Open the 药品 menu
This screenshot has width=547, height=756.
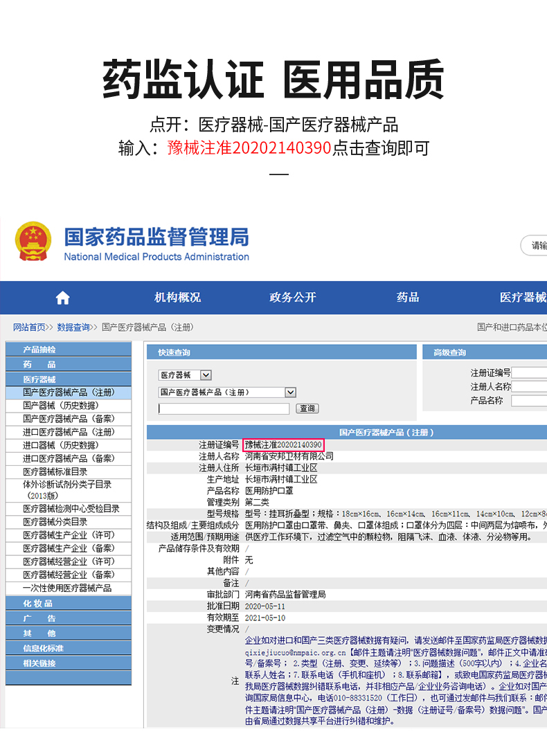pyautogui.click(x=408, y=298)
